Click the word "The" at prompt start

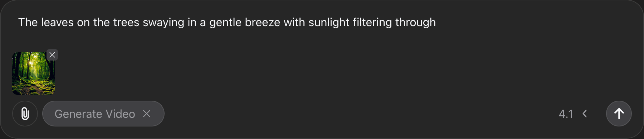pos(28,22)
